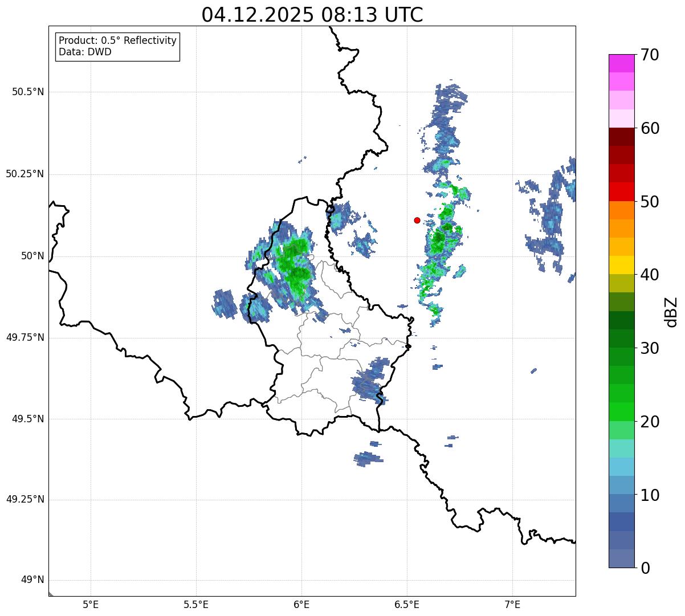Click the "5.5°E" longitude label
This screenshot has width=685, height=616.
click(196, 605)
